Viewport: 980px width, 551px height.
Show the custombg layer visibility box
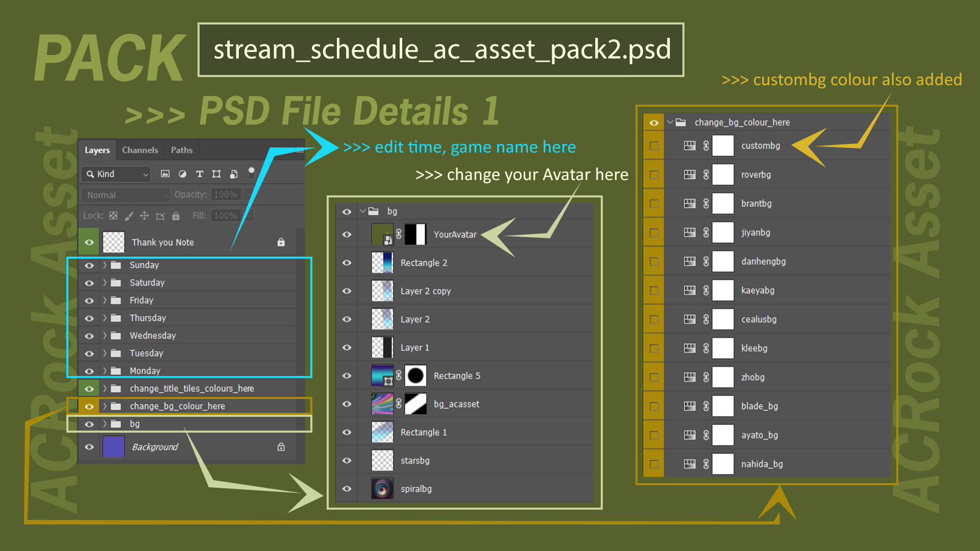pos(653,146)
